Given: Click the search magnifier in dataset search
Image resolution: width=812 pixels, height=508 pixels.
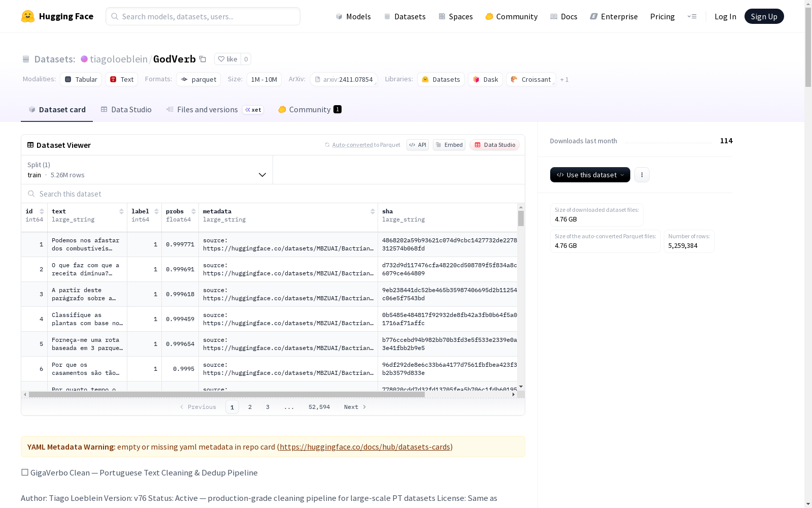Looking at the screenshot, I should click(x=31, y=194).
